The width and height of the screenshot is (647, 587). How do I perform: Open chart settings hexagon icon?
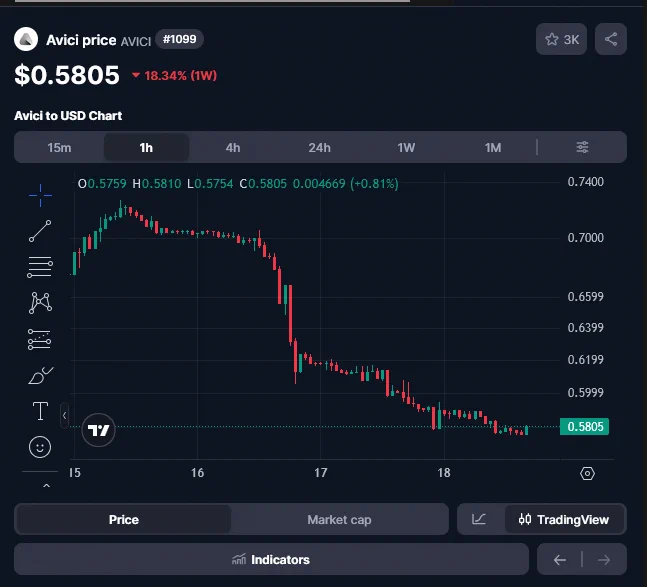[587, 473]
